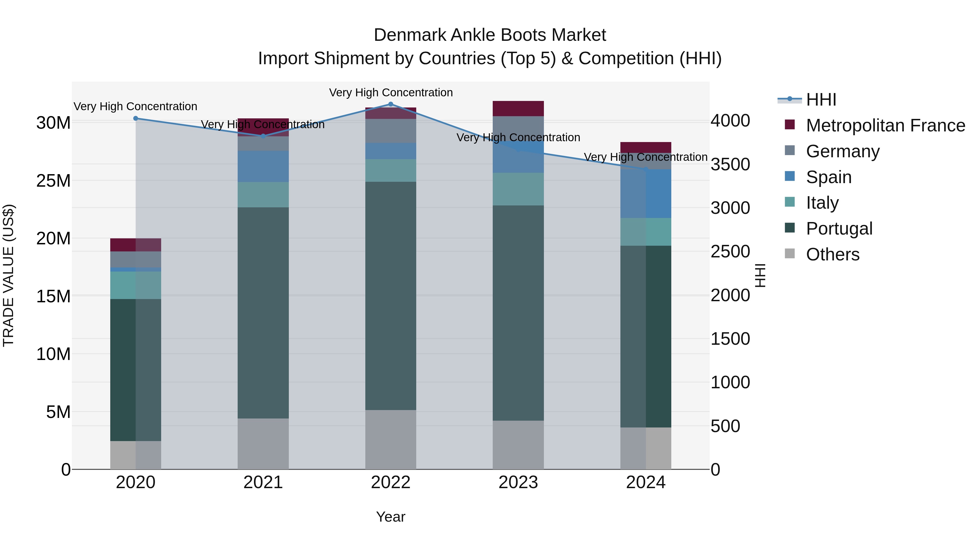Click the 2024 Spain bar segment
Viewport: 980px width, 551px height.
pos(646,194)
